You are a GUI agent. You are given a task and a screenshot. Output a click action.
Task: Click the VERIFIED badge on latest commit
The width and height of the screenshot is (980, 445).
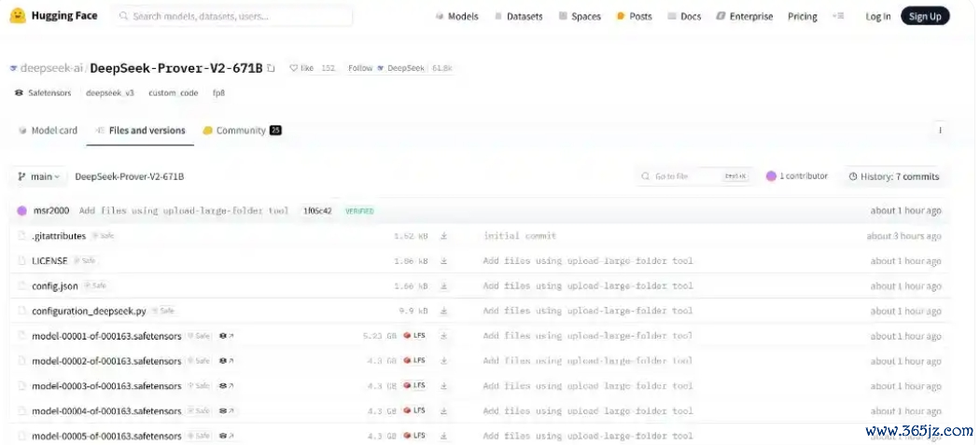click(359, 211)
